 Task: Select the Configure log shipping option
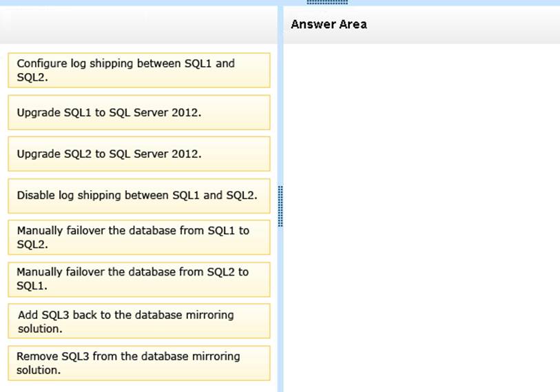138,70
